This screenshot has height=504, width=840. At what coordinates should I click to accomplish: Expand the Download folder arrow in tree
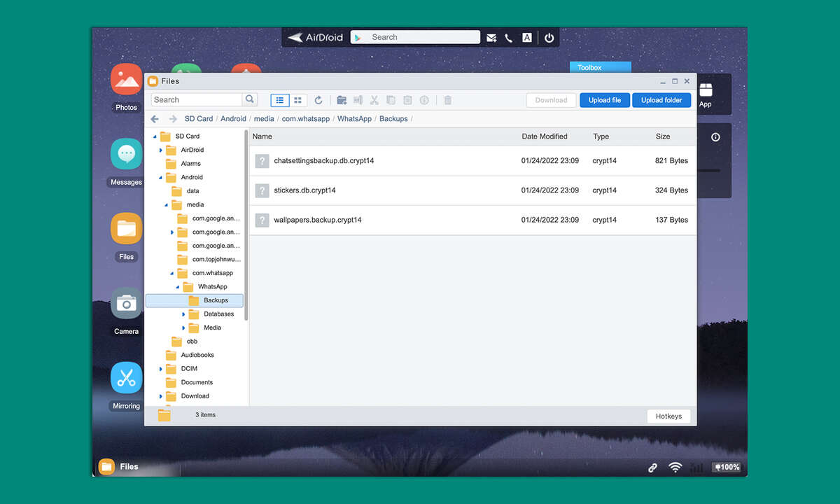[x=160, y=396]
